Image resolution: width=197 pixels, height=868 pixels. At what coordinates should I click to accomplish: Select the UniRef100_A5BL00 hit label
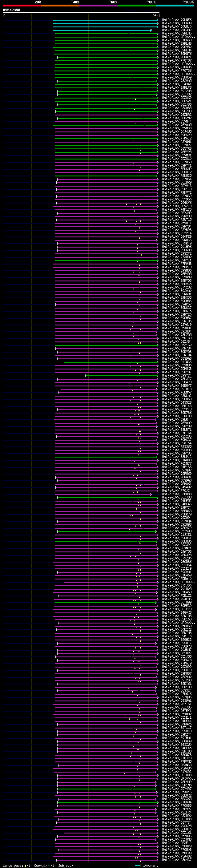tap(177, 853)
